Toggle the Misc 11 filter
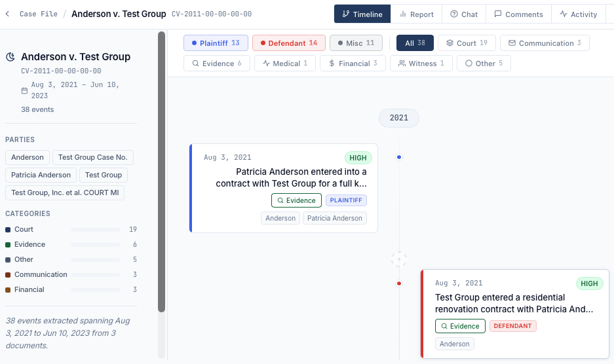The image size is (614, 364). (x=356, y=43)
